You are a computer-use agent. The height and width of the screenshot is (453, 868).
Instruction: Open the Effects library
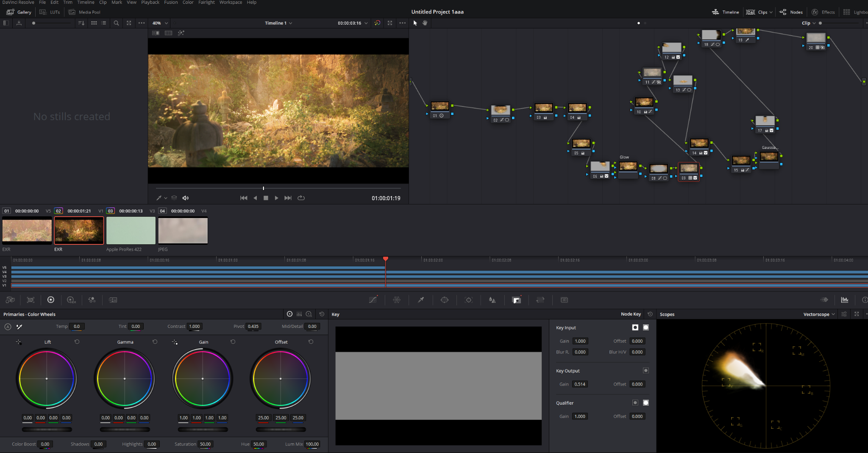tap(824, 12)
